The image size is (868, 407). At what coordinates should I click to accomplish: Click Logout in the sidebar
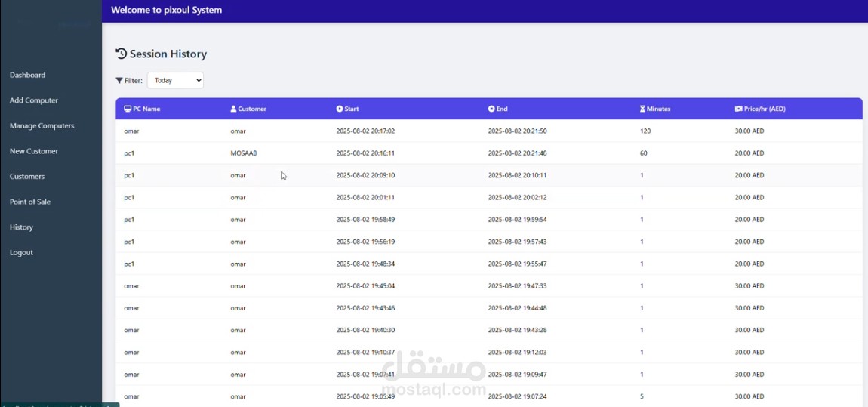[22, 252]
